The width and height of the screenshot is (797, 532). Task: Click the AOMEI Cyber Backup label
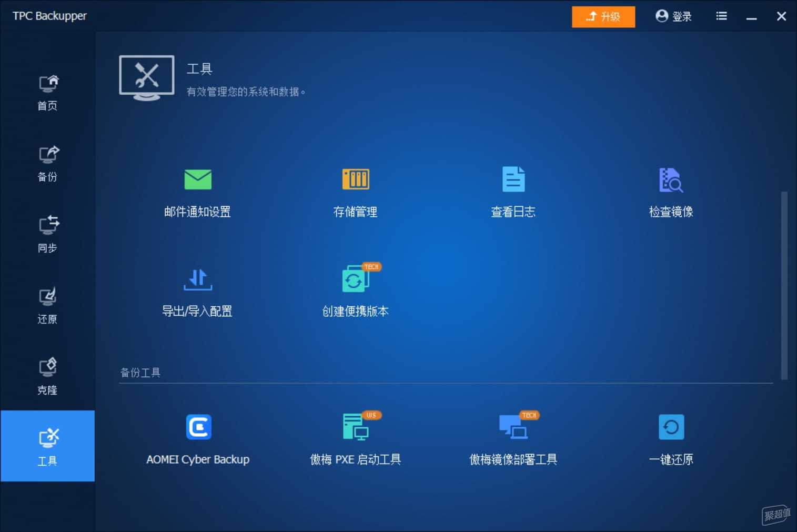coord(198,459)
